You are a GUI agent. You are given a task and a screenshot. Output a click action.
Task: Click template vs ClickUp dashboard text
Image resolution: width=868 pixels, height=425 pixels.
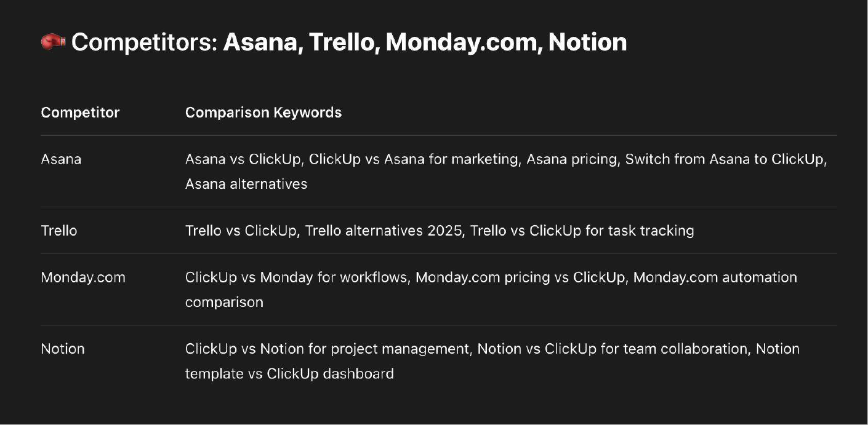[x=289, y=373]
